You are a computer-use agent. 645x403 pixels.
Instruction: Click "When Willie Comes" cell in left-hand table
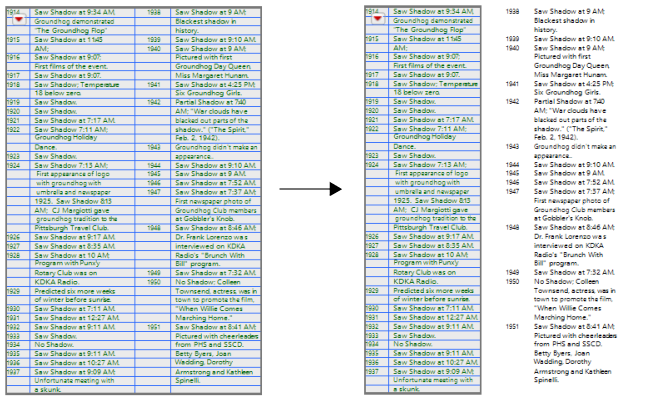coord(209,309)
